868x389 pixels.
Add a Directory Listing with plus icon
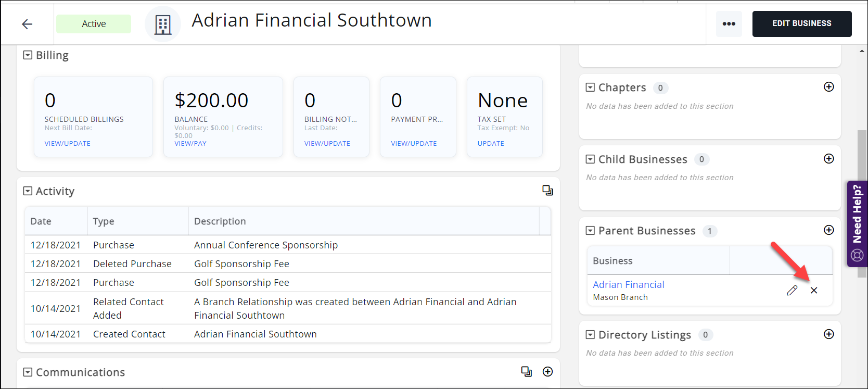[x=829, y=334]
